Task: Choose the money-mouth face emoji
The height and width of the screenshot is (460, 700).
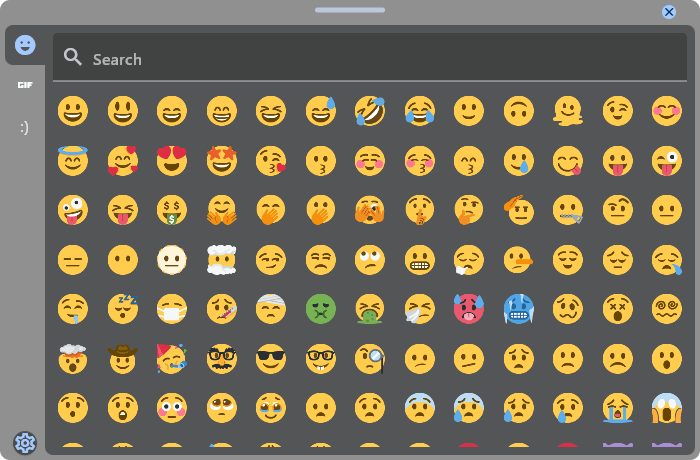Action: pyautogui.click(x=172, y=210)
